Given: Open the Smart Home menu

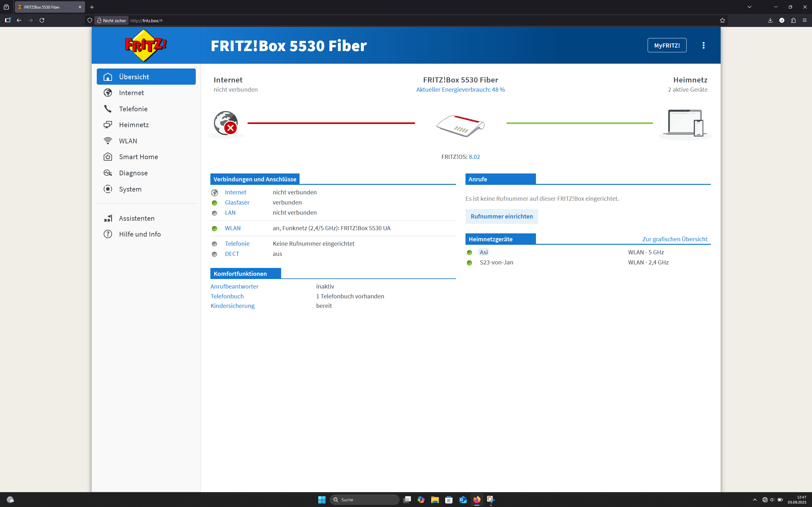Looking at the screenshot, I should [146, 157].
